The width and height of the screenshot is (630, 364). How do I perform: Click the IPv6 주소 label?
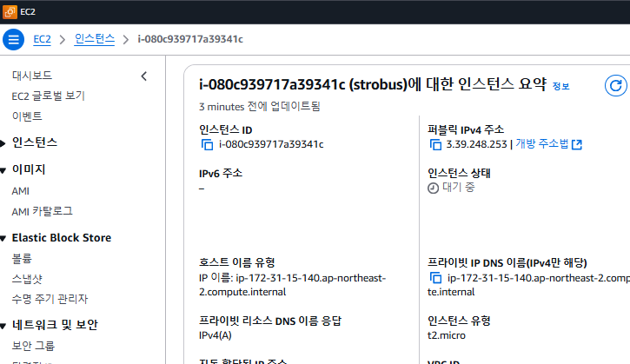(x=221, y=173)
